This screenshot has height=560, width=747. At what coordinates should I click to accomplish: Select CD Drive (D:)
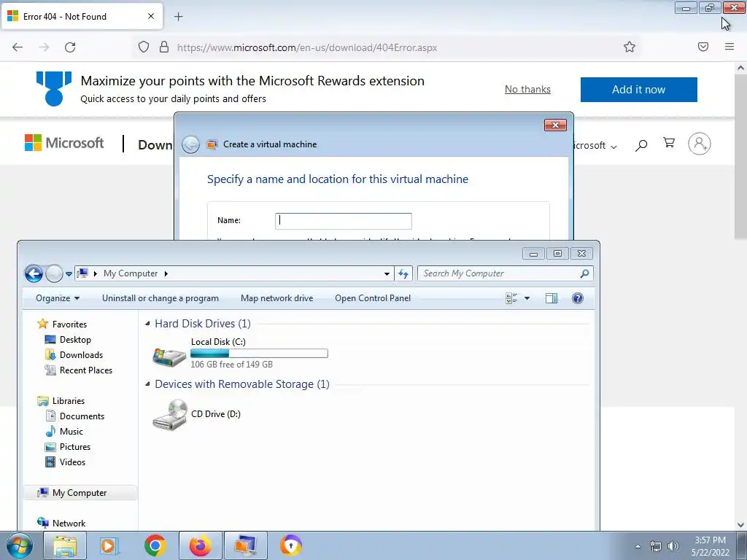click(196, 414)
